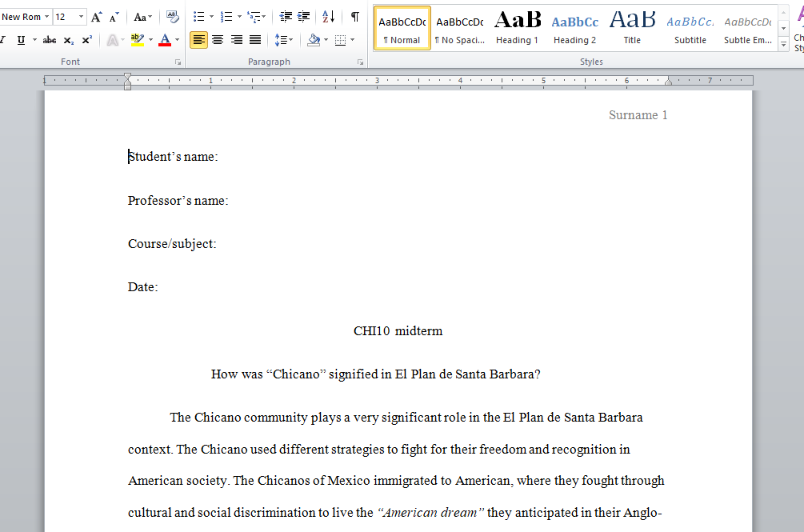
Task: Apply text highlight color
Action: click(138, 40)
